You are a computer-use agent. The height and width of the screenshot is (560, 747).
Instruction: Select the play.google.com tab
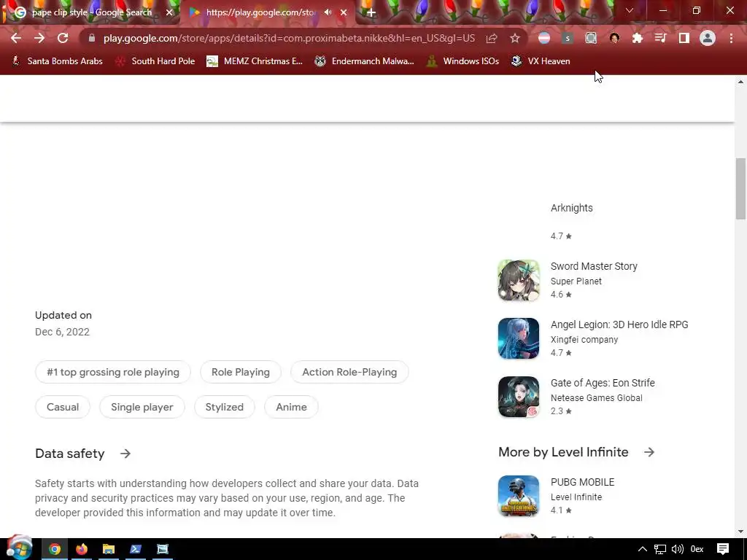[x=260, y=12]
